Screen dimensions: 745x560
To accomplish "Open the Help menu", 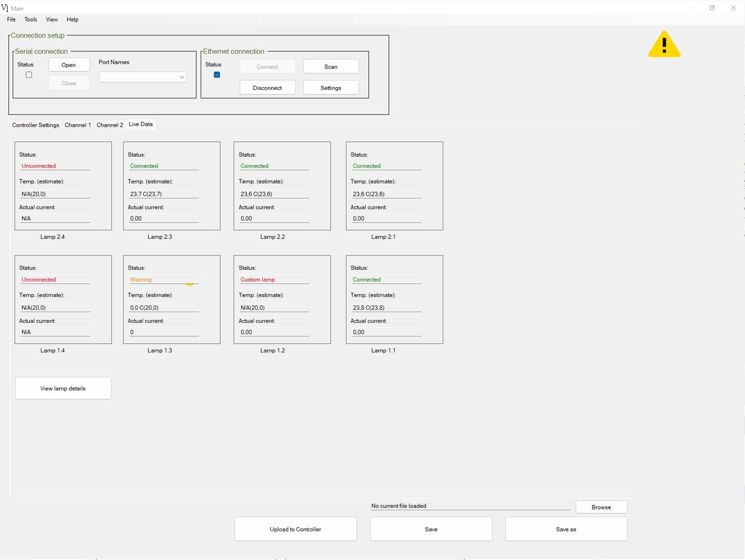I will pyautogui.click(x=73, y=19).
